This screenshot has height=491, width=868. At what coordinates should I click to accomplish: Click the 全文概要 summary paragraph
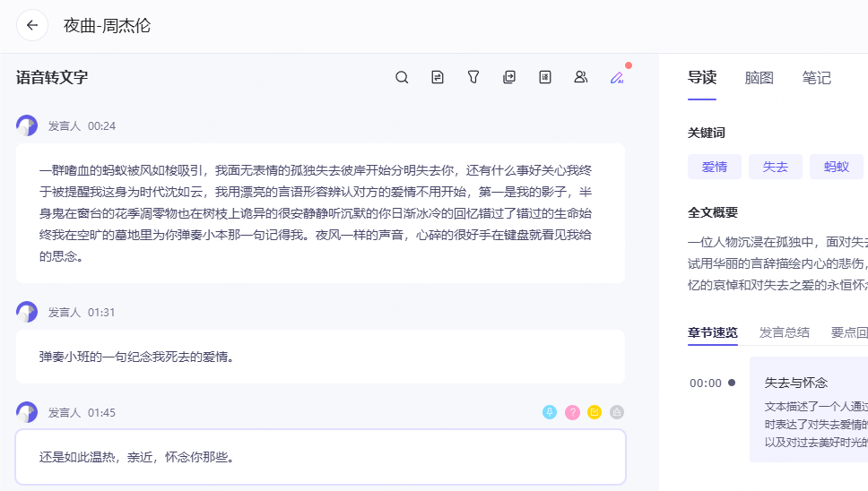[777, 263]
